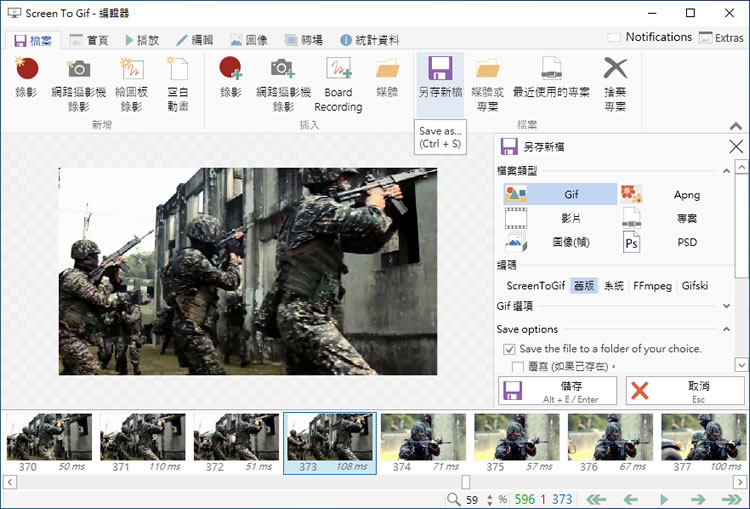The width and height of the screenshot is (750, 509).
Task: Select frame 377 thumbnail
Action: click(x=704, y=443)
